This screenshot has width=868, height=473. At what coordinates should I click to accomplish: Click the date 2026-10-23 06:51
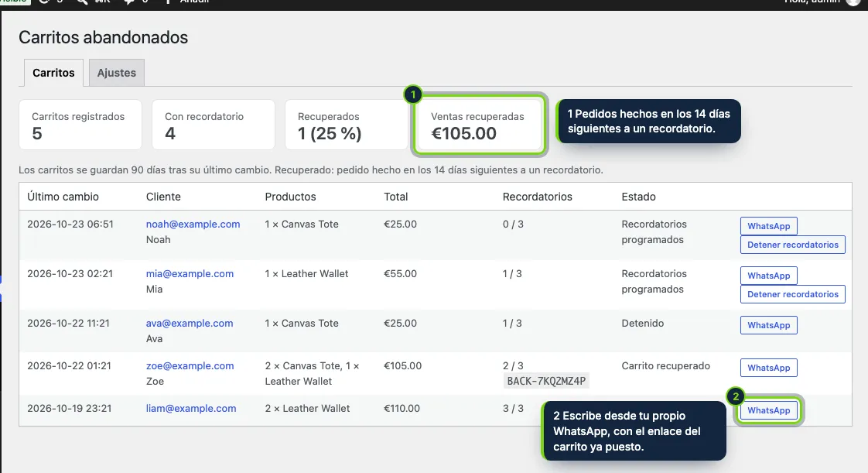(x=70, y=225)
